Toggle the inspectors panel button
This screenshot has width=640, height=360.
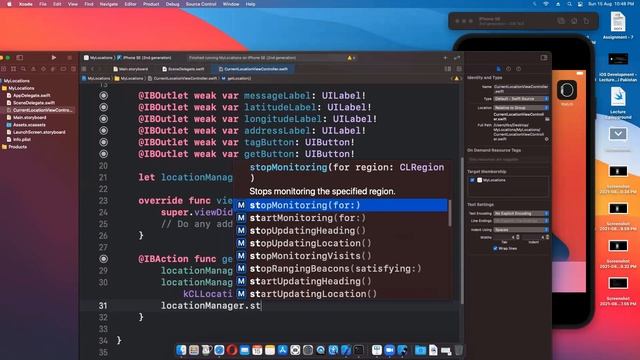(x=544, y=58)
